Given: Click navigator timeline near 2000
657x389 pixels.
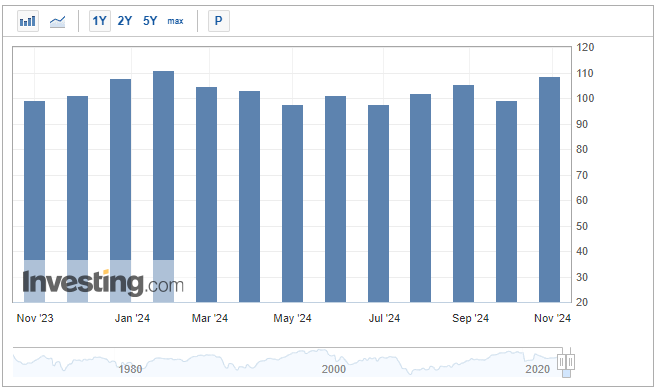Looking at the screenshot, I should tap(334, 369).
